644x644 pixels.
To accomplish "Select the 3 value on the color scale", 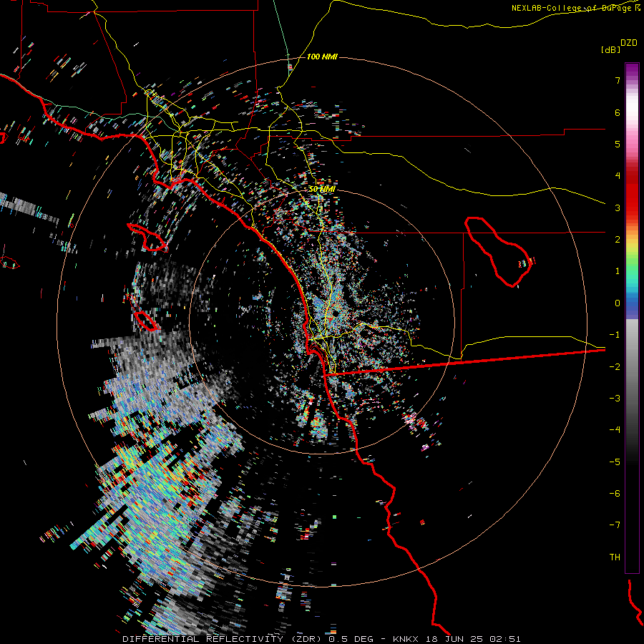I will pyautogui.click(x=618, y=208).
